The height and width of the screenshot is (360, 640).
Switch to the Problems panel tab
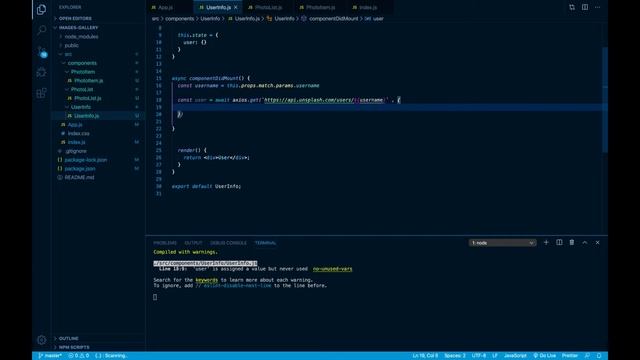(165, 243)
